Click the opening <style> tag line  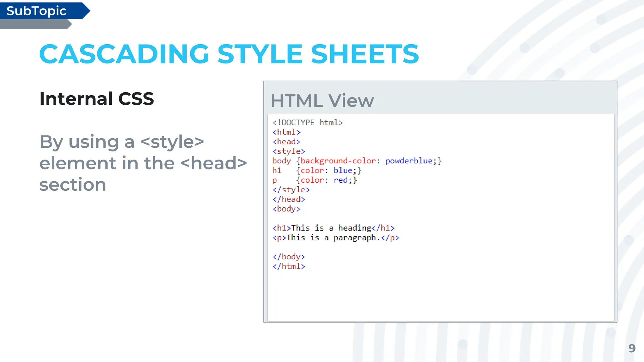(x=289, y=151)
